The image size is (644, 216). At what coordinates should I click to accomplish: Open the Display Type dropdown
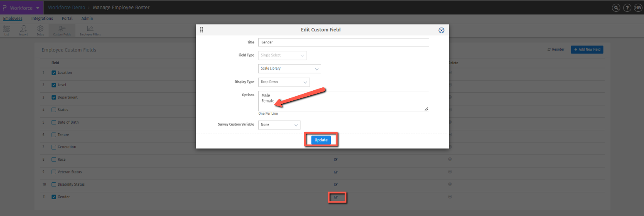(284, 82)
